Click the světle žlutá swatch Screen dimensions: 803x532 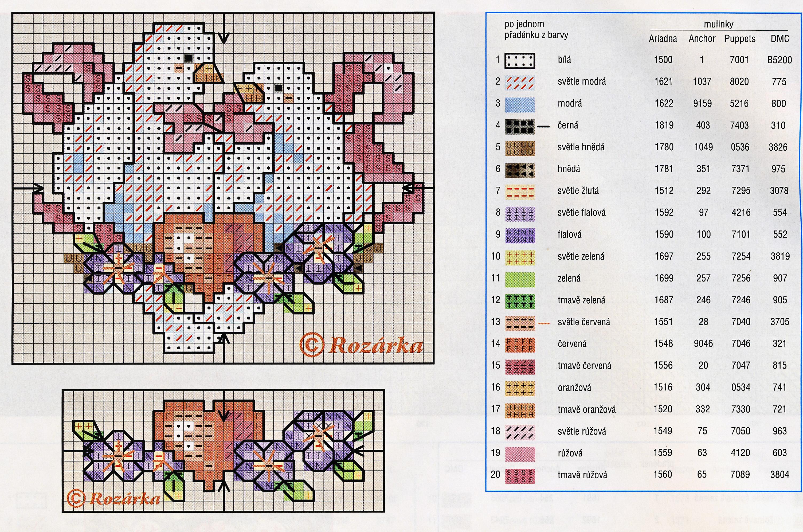coord(520,192)
